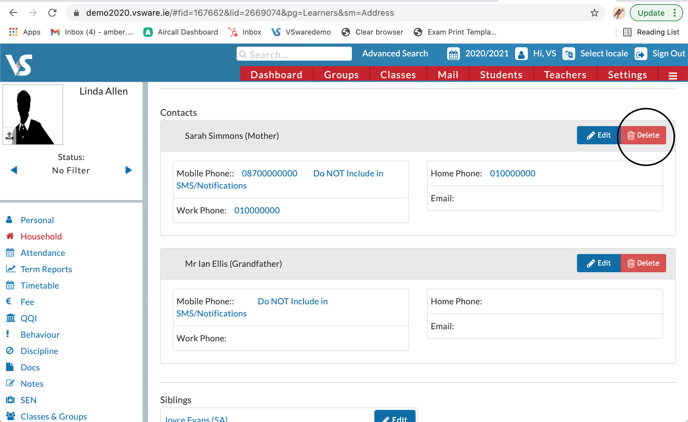Click the upload photo icon on the profile picture

pyautogui.click(x=9, y=136)
